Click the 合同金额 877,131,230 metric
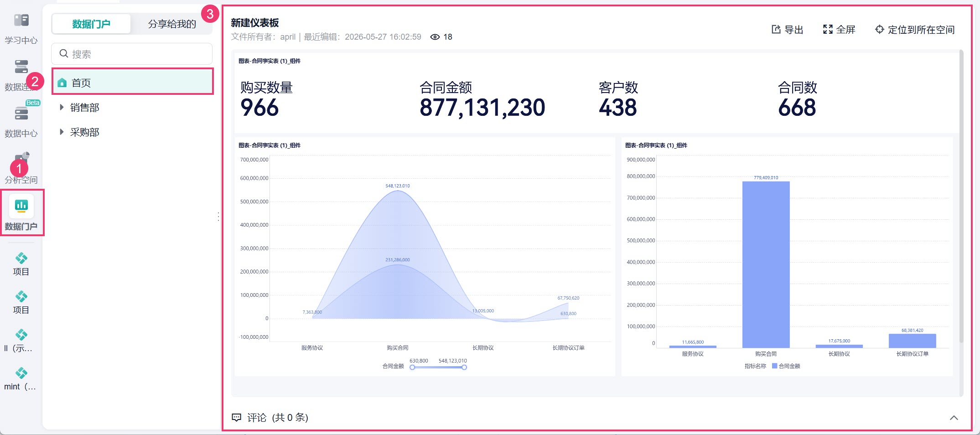 (x=482, y=100)
